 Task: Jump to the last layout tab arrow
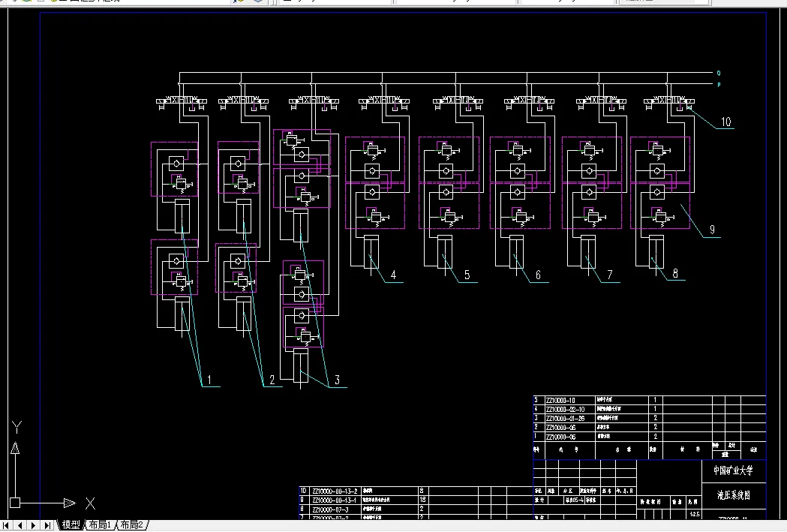(x=47, y=525)
